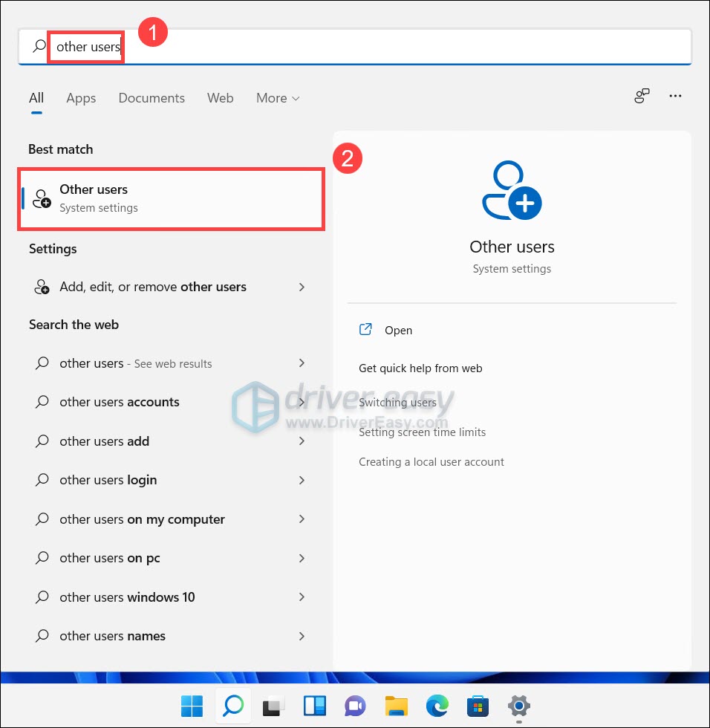The image size is (710, 728).
Task: Click search icon beside 'other users on pc'
Action: 42,558
